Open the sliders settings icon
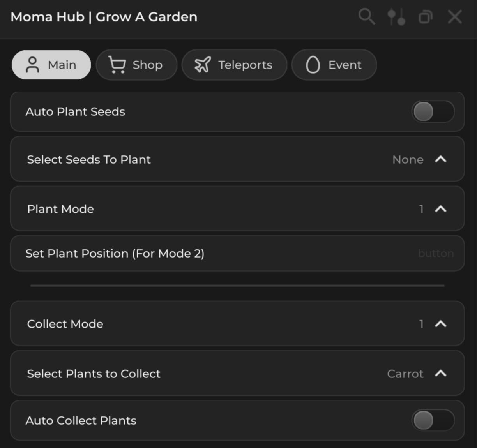The width and height of the screenshot is (477, 448). (396, 17)
